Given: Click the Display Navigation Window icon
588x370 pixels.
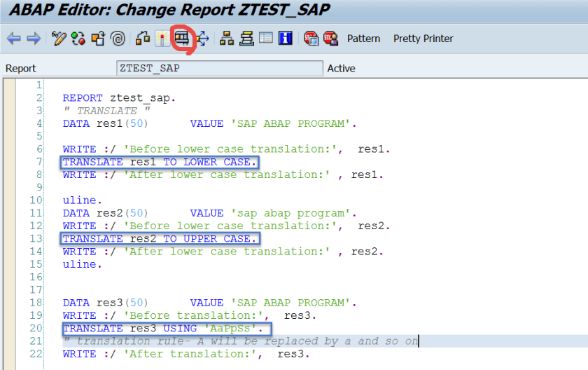Looking at the screenshot, I should pyautogui.click(x=246, y=39).
